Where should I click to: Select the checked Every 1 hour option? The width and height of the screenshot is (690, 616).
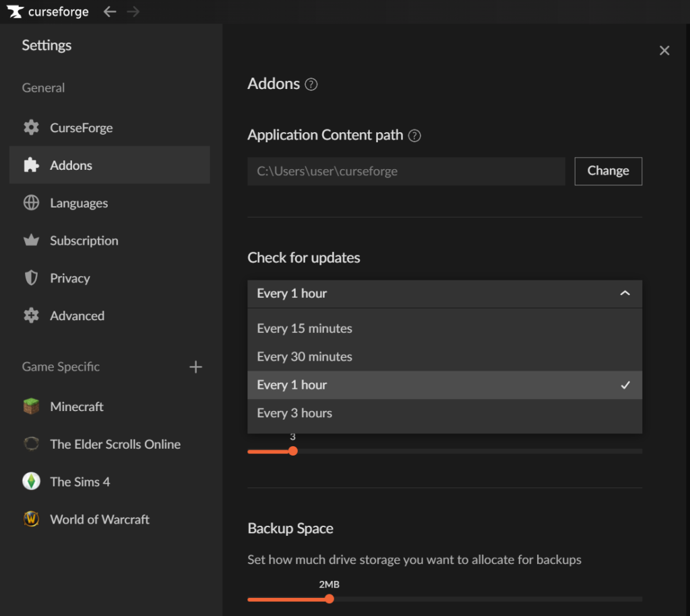(x=445, y=385)
